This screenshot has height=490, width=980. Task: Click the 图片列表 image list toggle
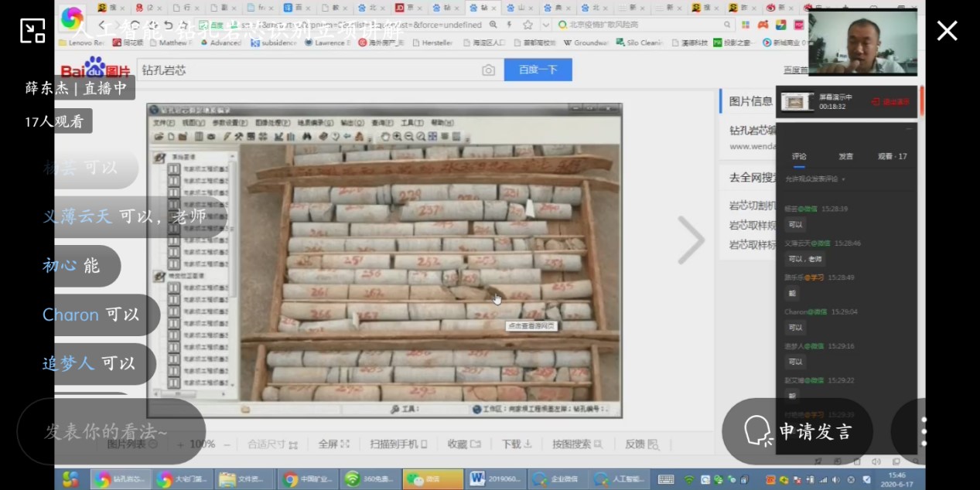click(x=131, y=444)
